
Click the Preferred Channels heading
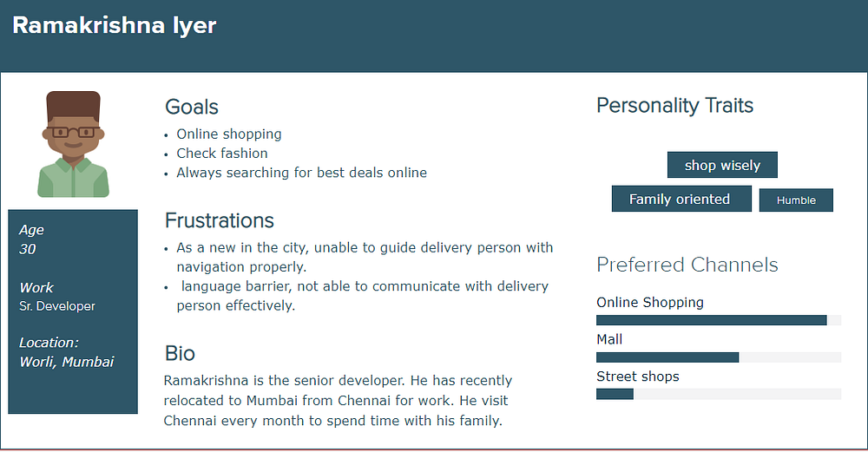click(687, 265)
